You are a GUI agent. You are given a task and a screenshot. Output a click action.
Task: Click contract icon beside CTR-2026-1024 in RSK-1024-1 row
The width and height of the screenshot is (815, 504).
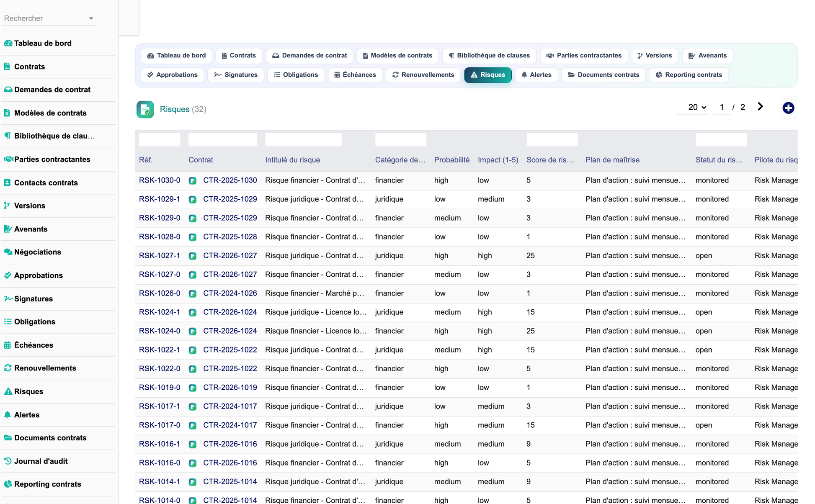(x=193, y=313)
